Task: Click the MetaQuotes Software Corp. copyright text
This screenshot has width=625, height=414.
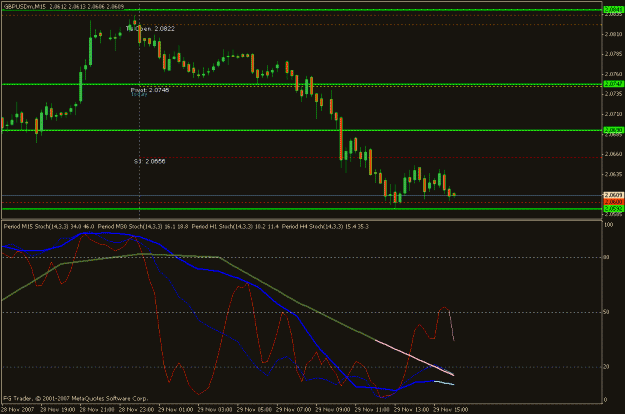Action: tap(76, 398)
